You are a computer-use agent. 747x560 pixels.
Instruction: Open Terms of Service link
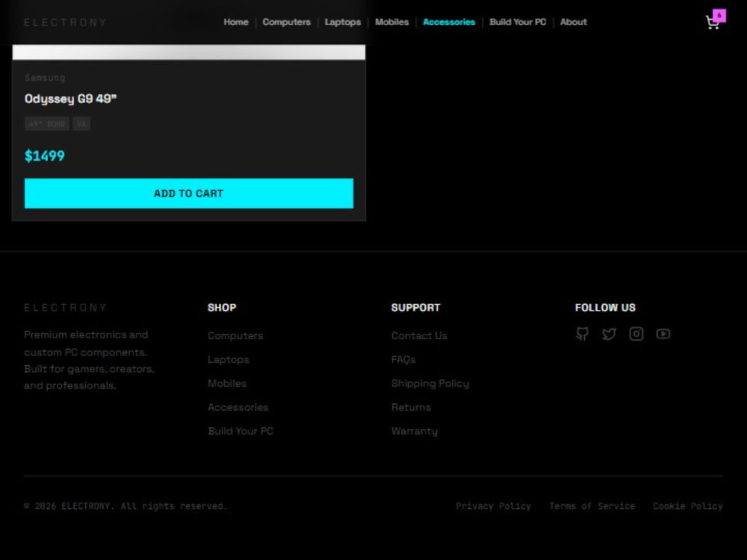[592, 506]
